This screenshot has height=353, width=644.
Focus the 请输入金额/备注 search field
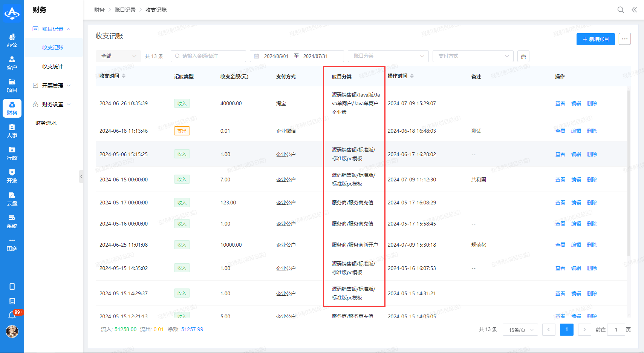208,56
